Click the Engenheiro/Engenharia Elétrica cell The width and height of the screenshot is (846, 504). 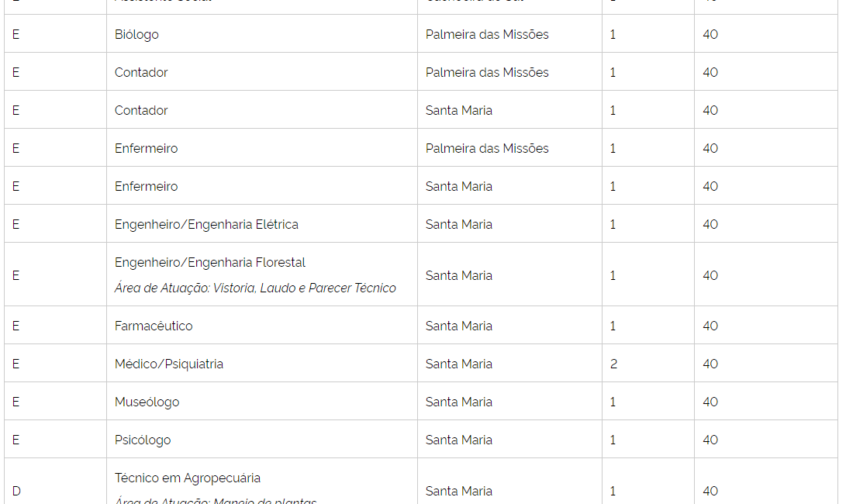[x=206, y=224]
